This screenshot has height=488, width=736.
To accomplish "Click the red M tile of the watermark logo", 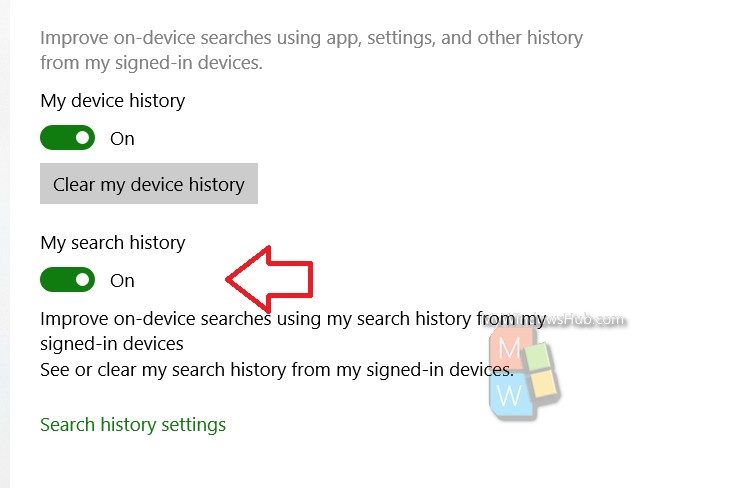I will (510, 348).
